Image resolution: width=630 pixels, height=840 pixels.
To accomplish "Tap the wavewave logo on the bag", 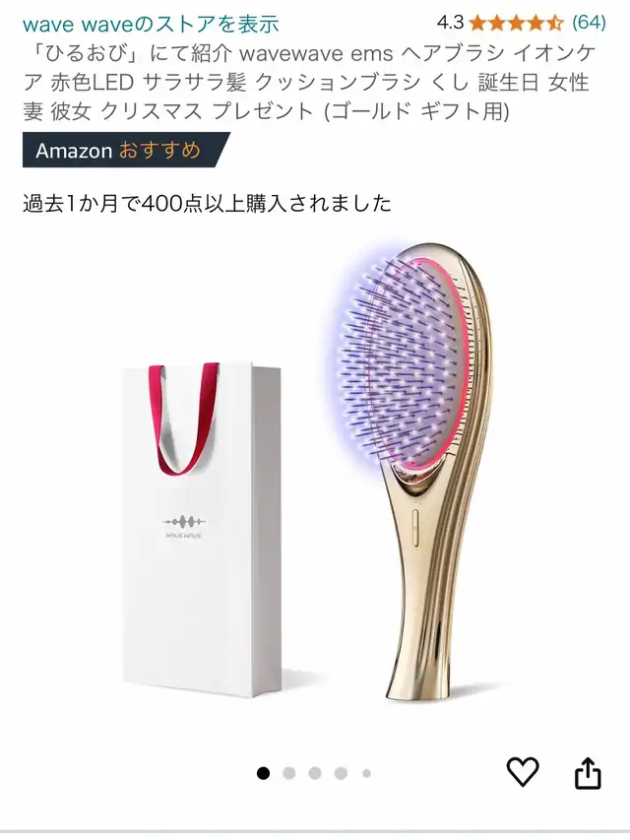I will 184,527.
